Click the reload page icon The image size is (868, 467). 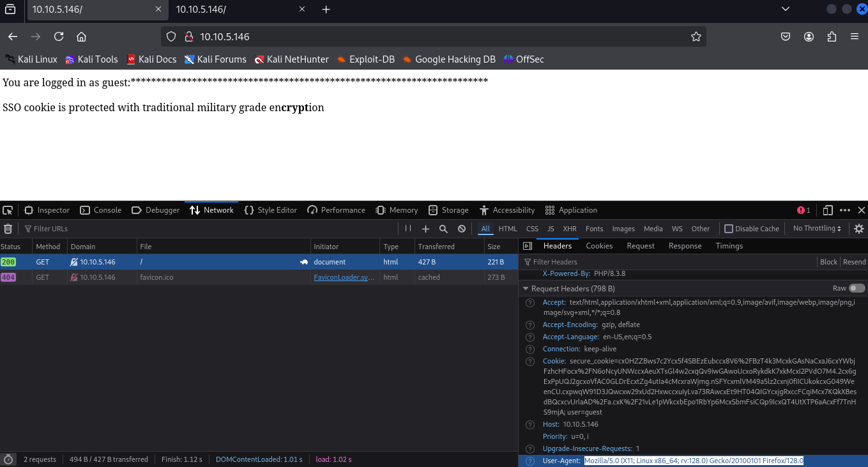(x=59, y=36)
